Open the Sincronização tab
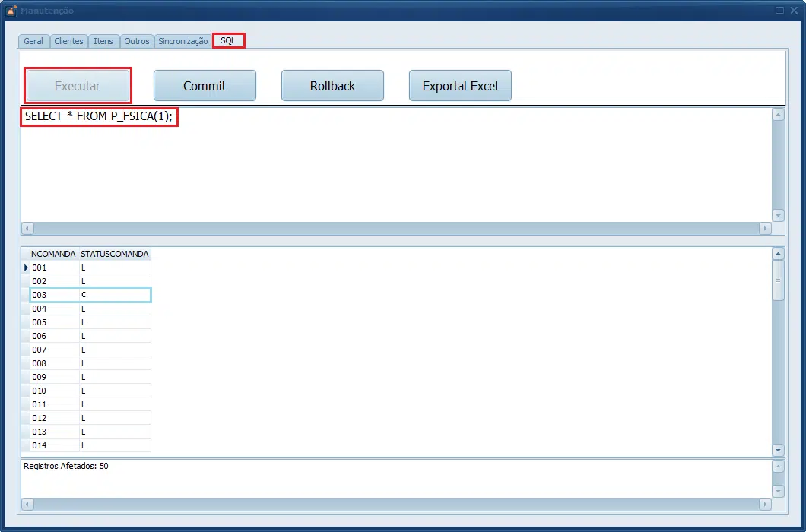Viewport: 806px width, 532px height. pos(183,41)
